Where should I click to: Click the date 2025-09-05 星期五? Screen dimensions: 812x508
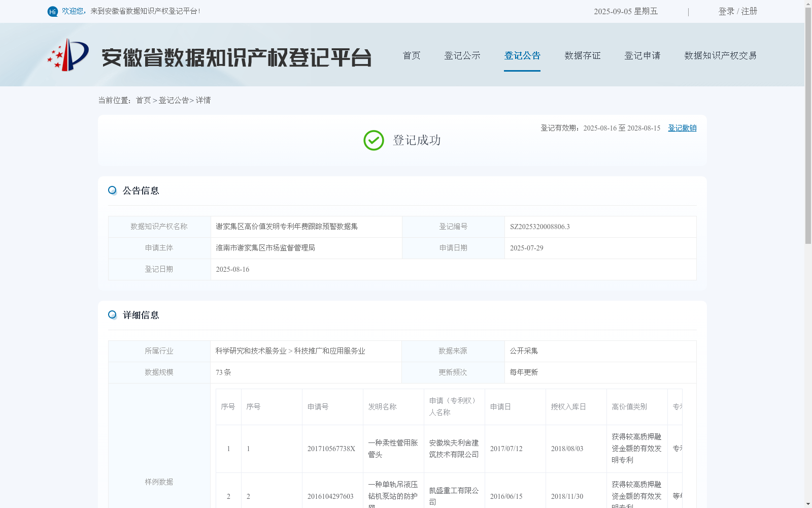click(626, 11)
